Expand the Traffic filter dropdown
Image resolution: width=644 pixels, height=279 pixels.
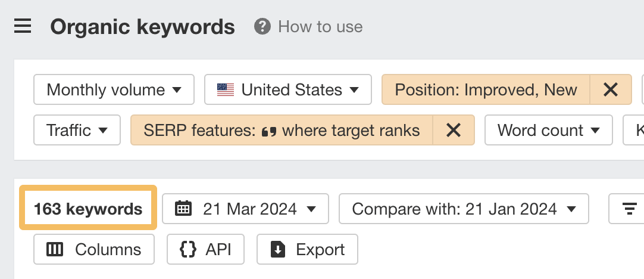77,130
